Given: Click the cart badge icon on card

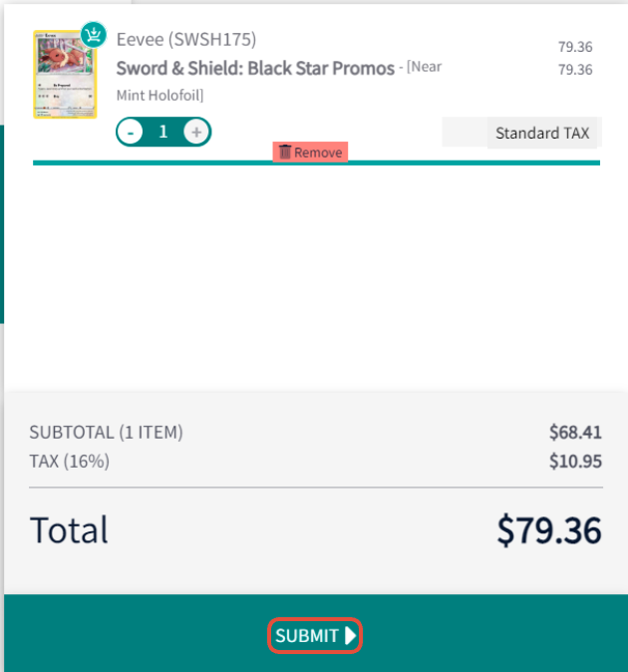Looking at the screenshot, I should pos(94,35).
